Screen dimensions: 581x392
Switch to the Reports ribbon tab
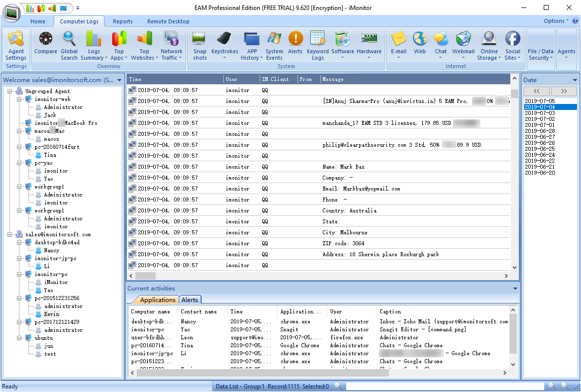pyautogui.click(x=123, y=21)
